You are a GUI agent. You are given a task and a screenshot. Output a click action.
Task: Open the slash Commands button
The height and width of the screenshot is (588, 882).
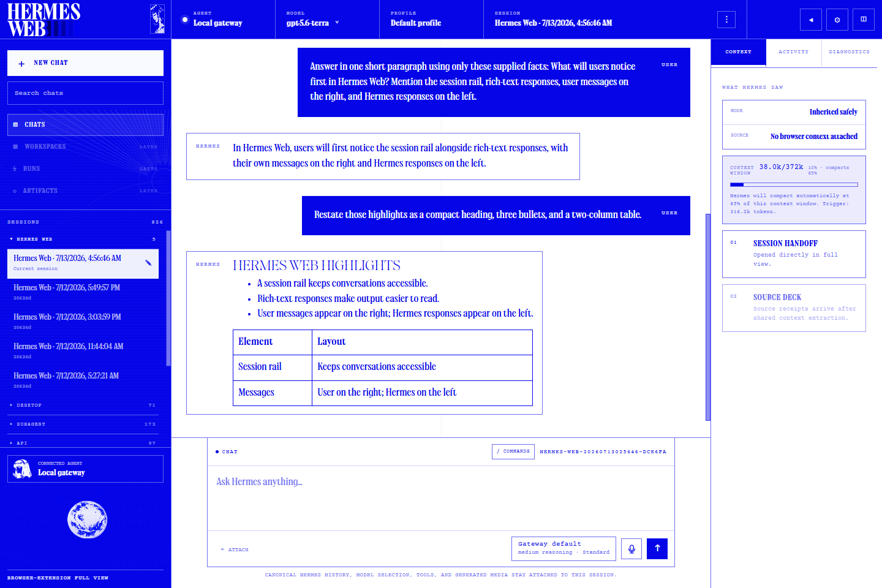513,451
